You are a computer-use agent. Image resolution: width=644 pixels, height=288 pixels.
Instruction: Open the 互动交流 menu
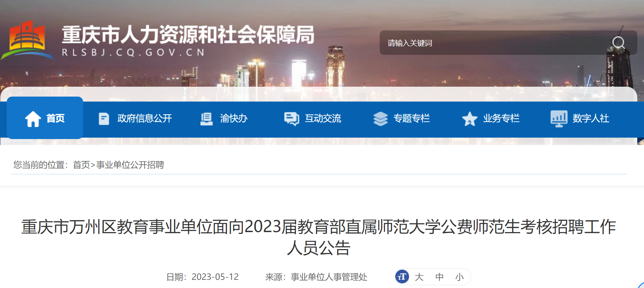tap(323, 119)
